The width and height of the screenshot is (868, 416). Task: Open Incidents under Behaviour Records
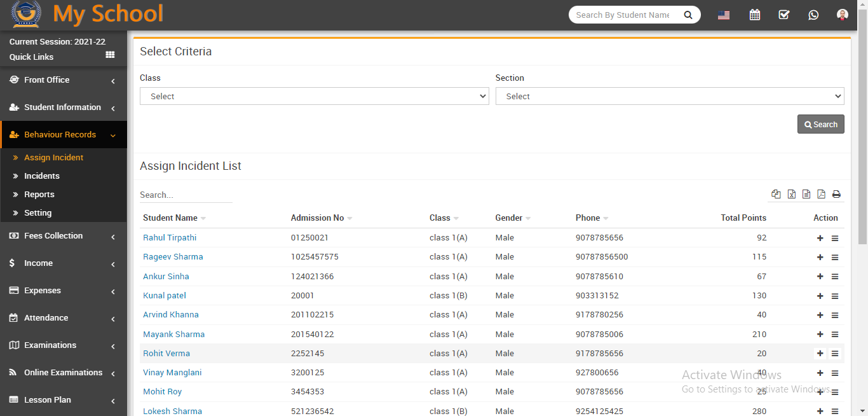pos(42,176)
